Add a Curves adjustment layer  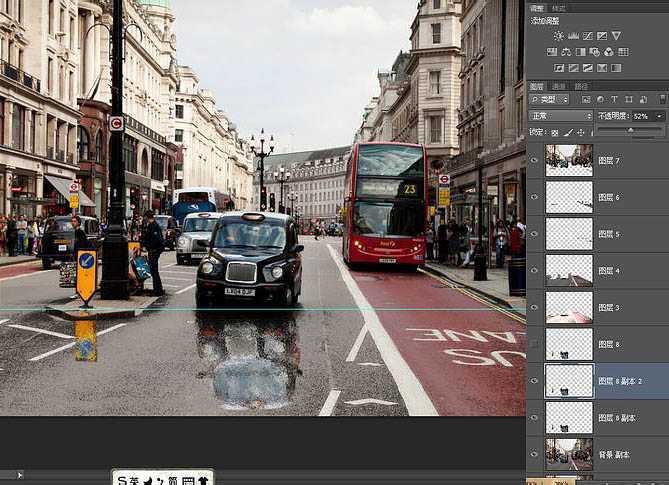coord(588,36)
